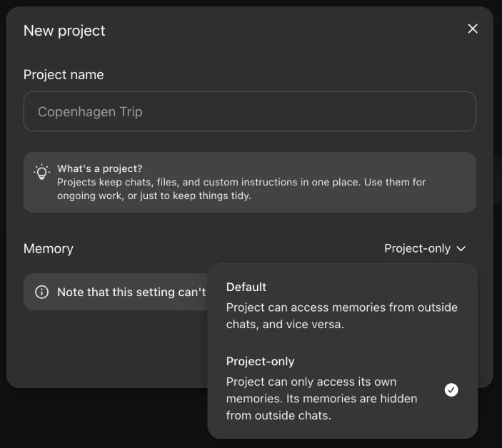Focus the Project name text field
This screenshot has height=448, width=502.
[x=249, y=111]
